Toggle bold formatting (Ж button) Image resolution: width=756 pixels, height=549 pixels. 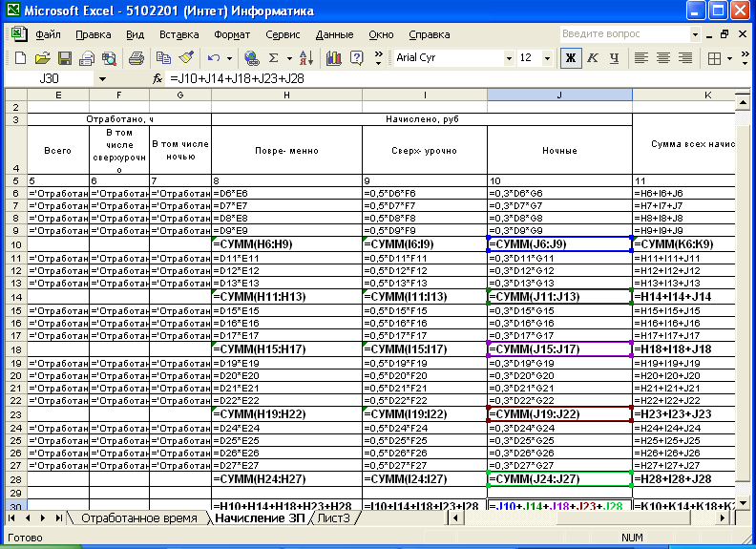[571, 58]
